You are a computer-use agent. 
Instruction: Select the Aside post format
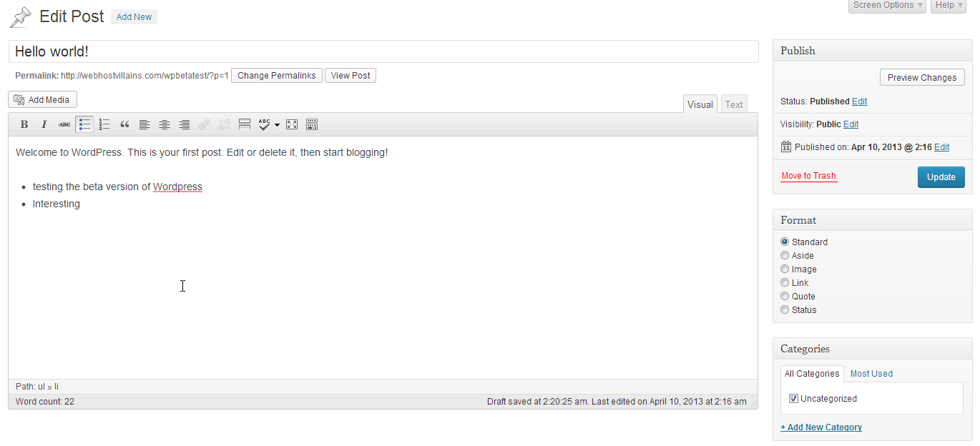pos(785,255)
